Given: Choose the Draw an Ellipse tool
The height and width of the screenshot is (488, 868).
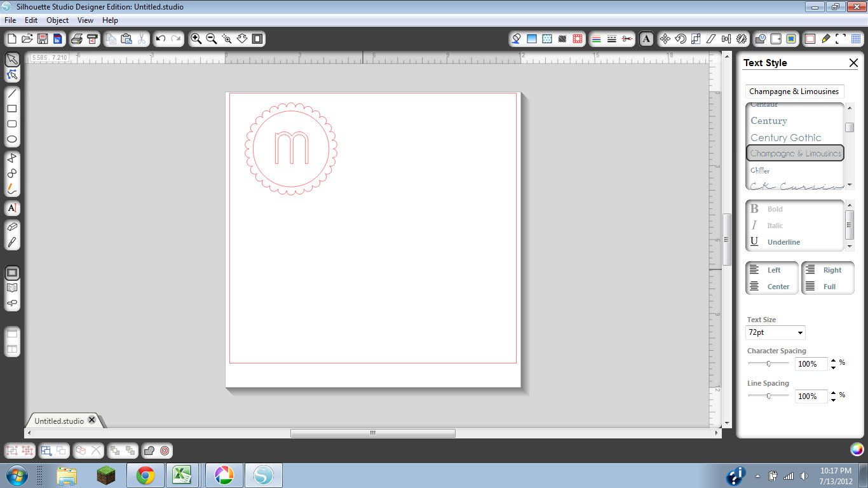Looking at the screenshot, I should [11, 139].
